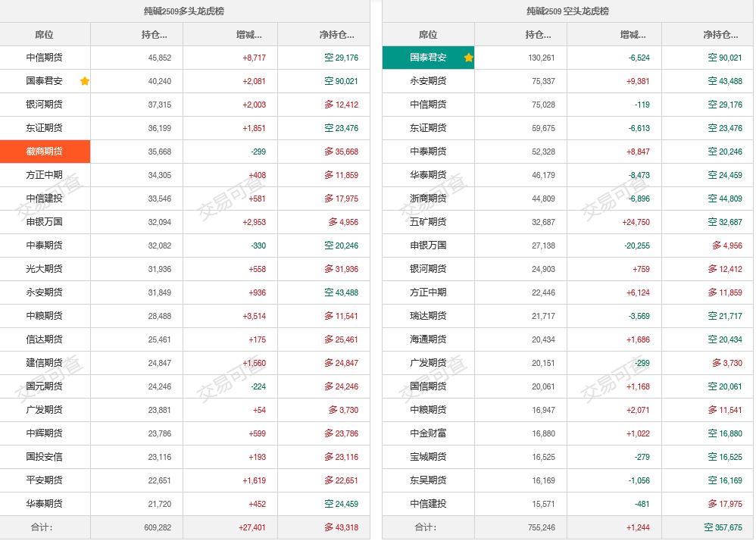Click the star icon beside 国泰君安 in 空头 table
The width and height of the screenshot is (756, 541).
point(469,58)
